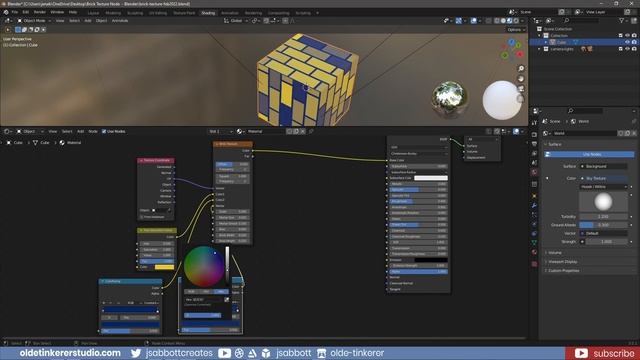This screenshot has height=360, width=640.
Task: Switch to the Compositing workspace tab
Action: tap(279, 13)
